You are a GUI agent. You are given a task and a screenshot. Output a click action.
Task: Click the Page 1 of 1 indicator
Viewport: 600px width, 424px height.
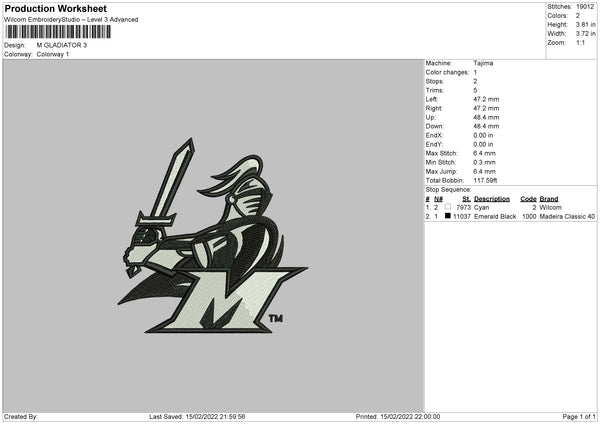coord(579,417)
